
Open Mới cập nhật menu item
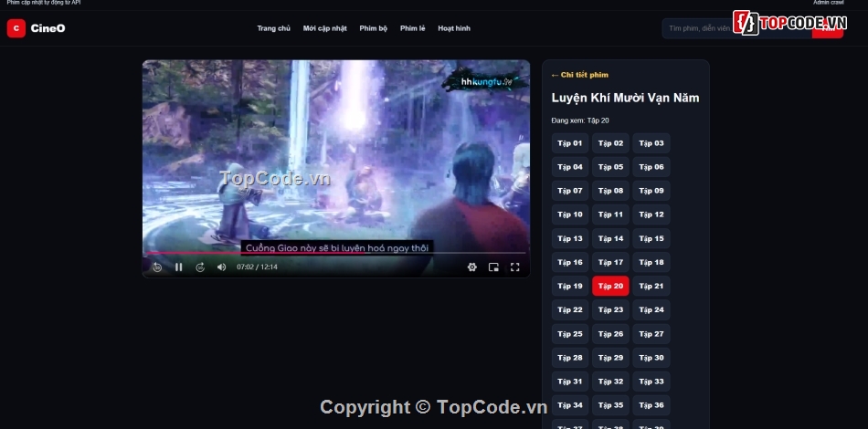[325, 28]
